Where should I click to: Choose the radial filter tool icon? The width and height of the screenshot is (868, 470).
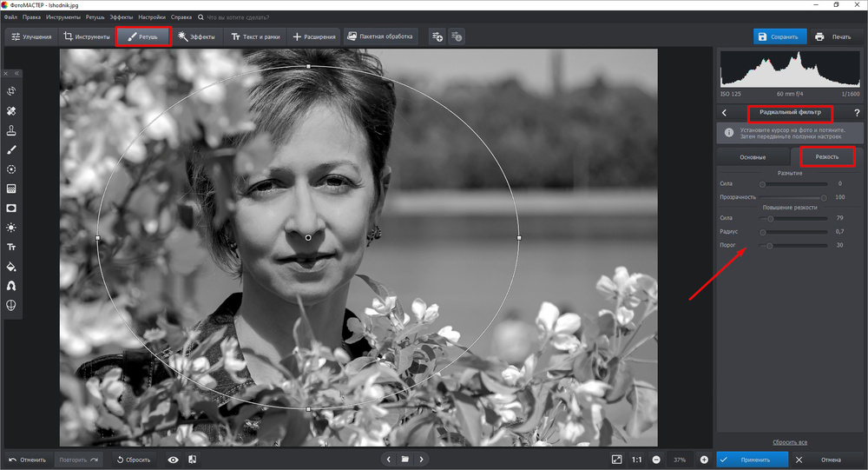11,169
